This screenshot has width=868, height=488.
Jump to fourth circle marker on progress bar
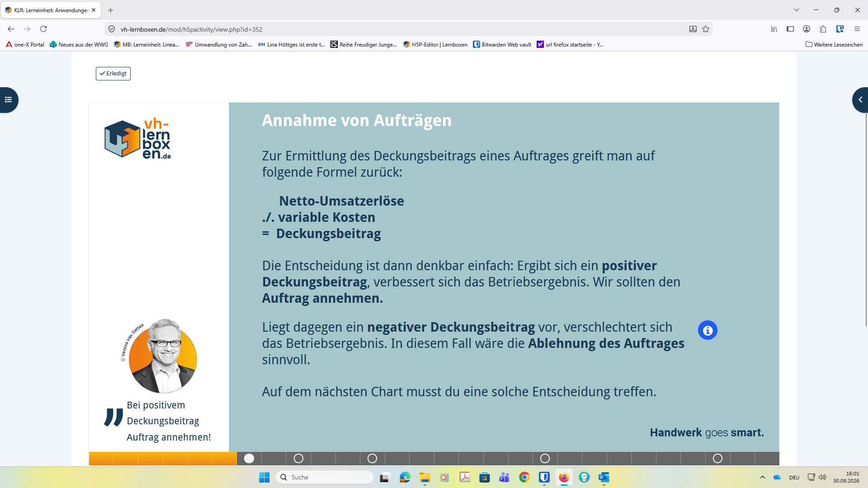[545, 459]
